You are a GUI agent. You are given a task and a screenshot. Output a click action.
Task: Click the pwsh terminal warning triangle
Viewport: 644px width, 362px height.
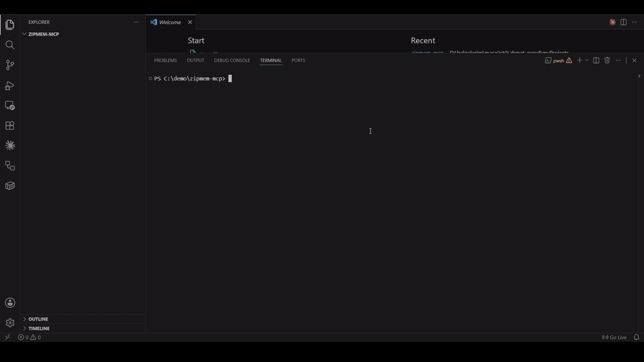570,60
